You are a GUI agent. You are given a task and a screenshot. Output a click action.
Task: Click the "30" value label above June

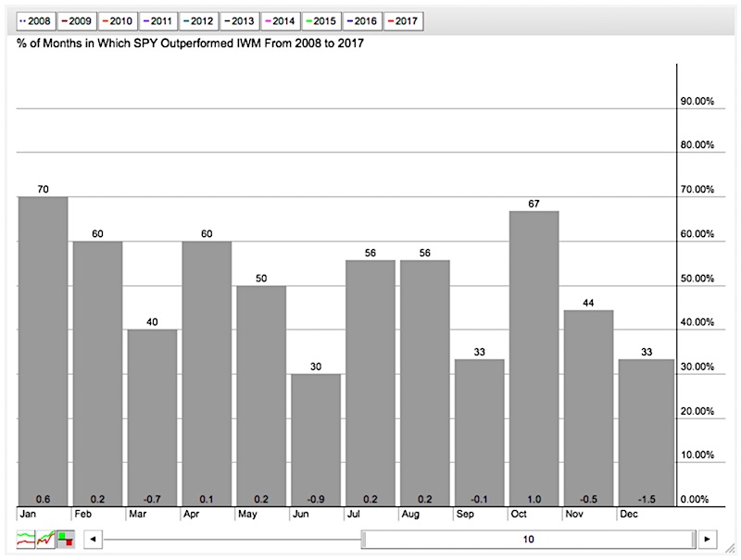pyautogui.click(x=316, y=367)
